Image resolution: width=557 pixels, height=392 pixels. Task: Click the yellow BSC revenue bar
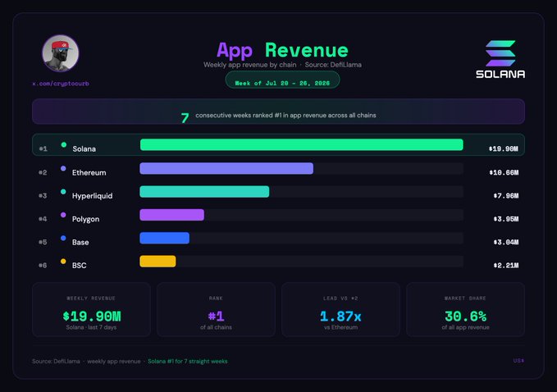coord(158,262)
